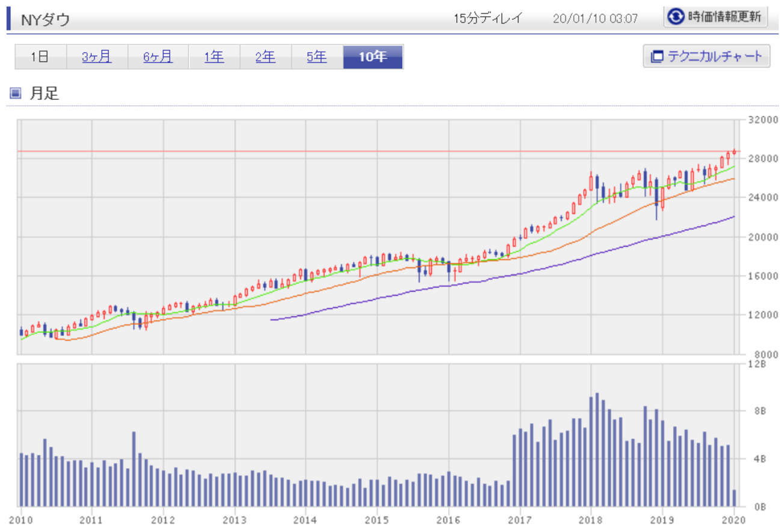Image resolution: width=782 pixels, height=532 pixels.
Task: Open テクニカルチャート via its text label
Action: point(715,57)
